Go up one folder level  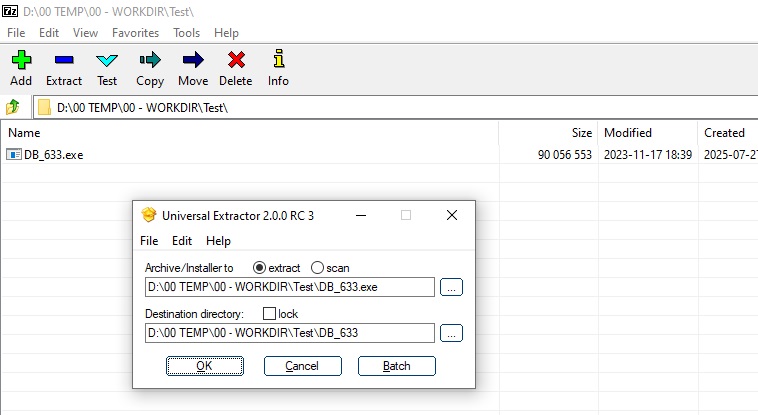pos(13,107)
